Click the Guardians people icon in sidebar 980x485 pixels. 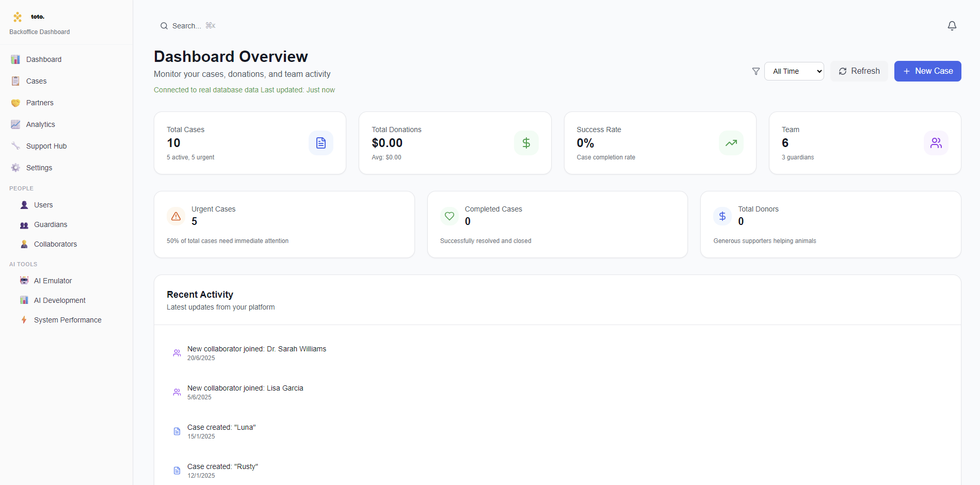pos(24,224)
